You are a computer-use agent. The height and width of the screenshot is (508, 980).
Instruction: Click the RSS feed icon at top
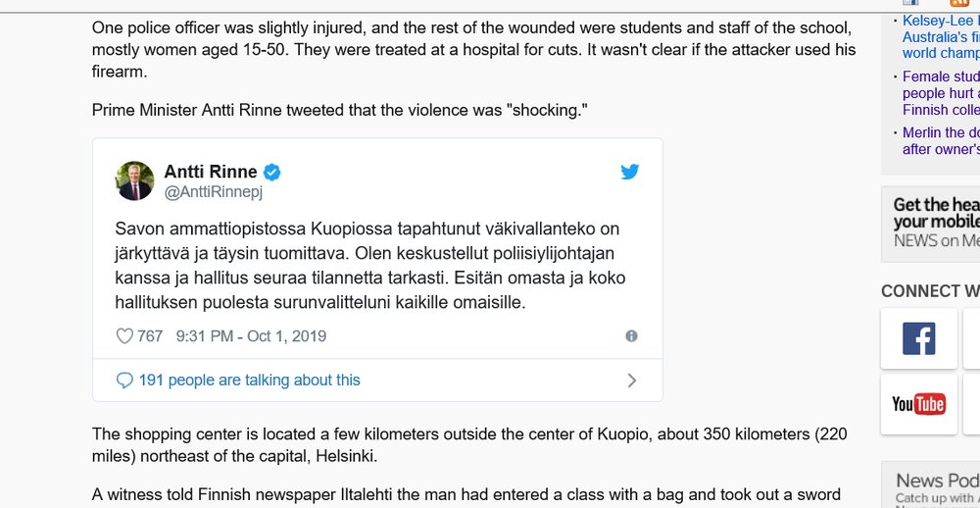click(x=959, y=3)
